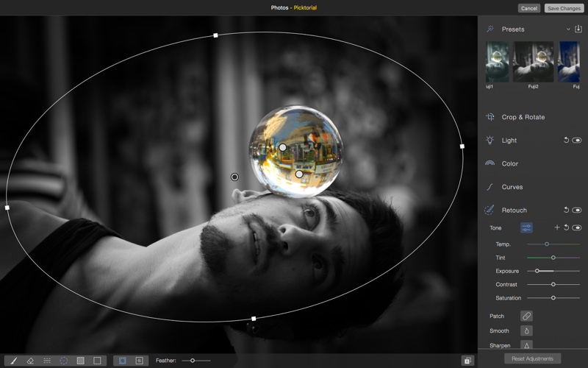
Task: Open the Patch retouch tool
Action: click(x=526, y=316)
